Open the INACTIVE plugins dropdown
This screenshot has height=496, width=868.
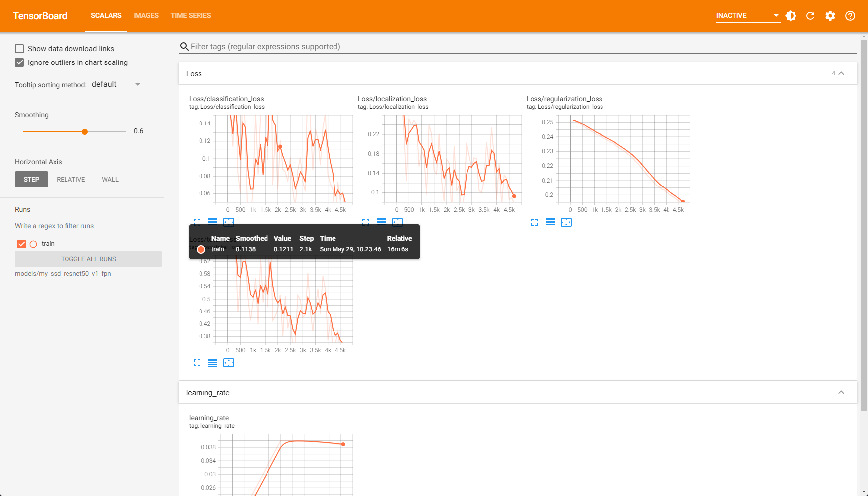(748, 16)
